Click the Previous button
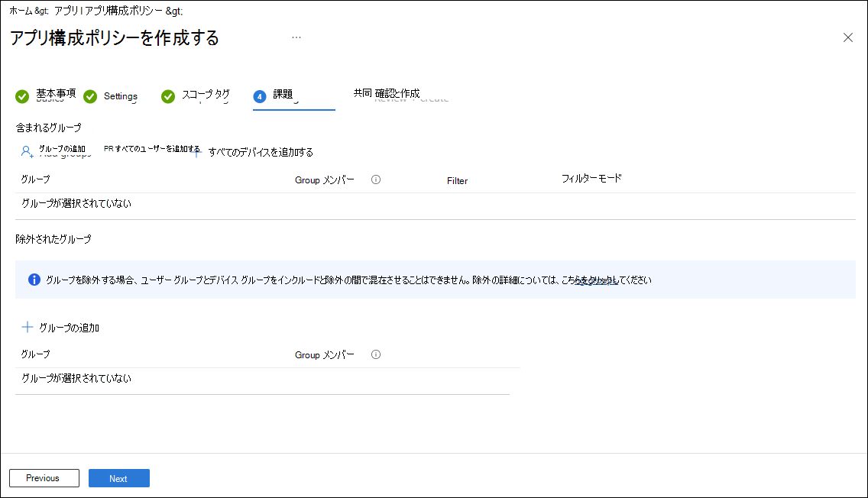This screenshot has height=498, width=868. pos(44,478)
